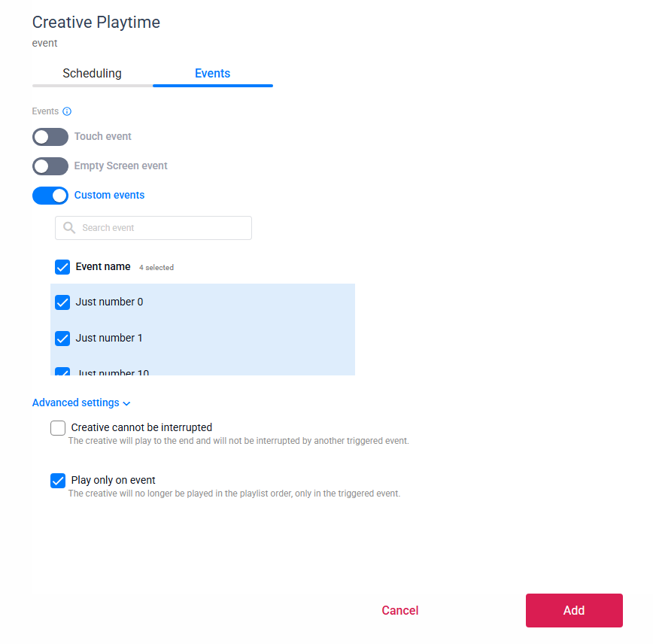Select the Events tab

pyautogui.click(x=212, y=74)
